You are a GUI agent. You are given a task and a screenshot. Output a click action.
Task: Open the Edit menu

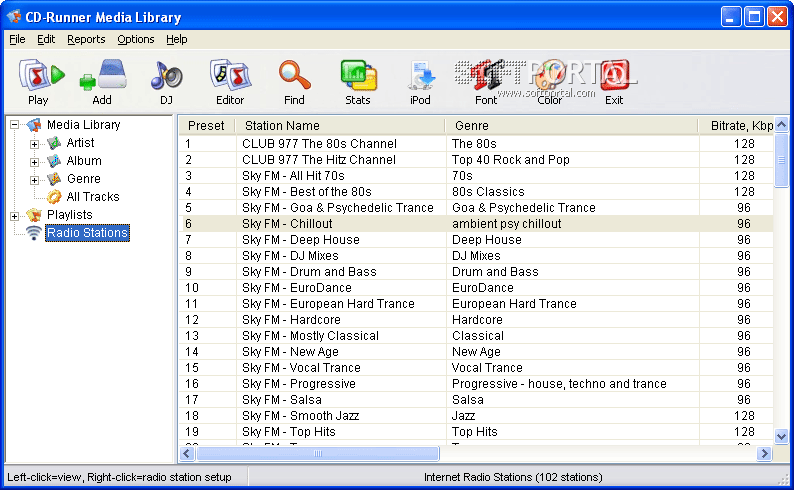(x=46, y=39)
